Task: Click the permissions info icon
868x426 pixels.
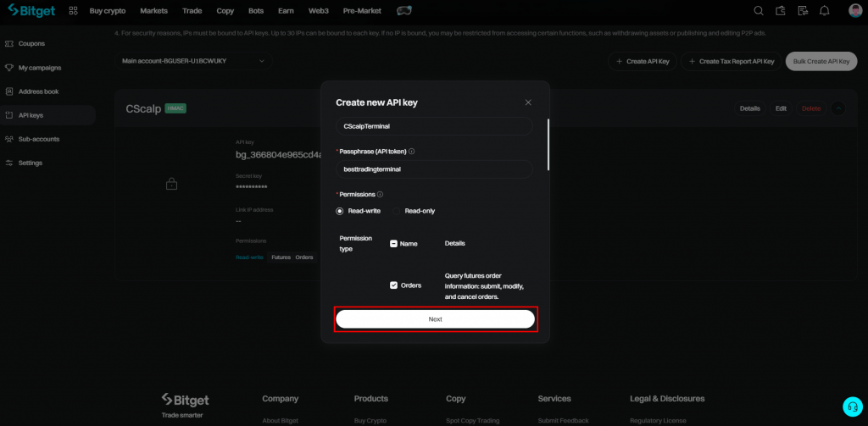Action: [380, 194]
